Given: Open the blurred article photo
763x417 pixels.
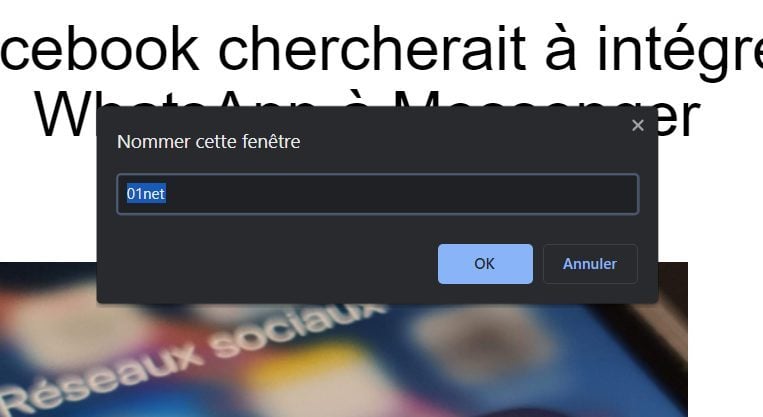Looking at the screenshot, I should (x=344, y=360).
